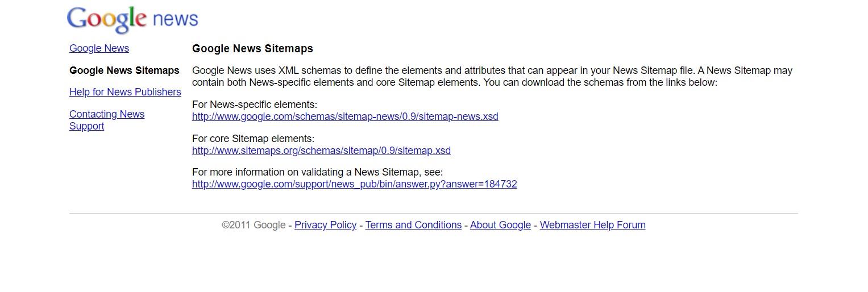Click the About Google footer link
The image size is (868, 292).
tap(500, 225)
